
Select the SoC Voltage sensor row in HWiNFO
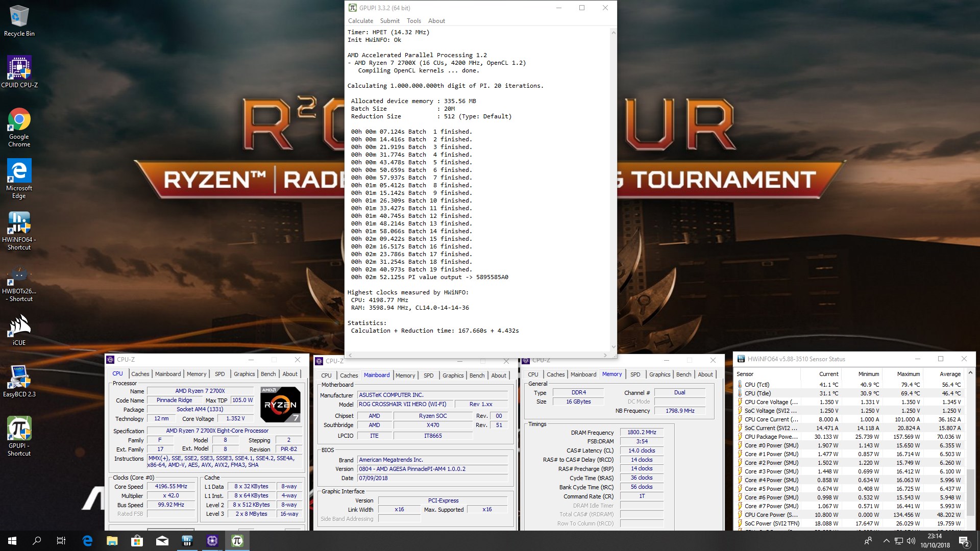(849, 411)
